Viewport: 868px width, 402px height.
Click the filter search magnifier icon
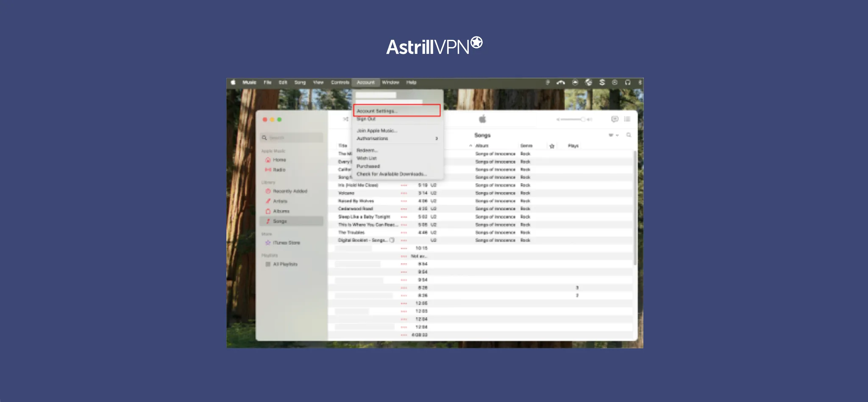[x=629, y=135]
